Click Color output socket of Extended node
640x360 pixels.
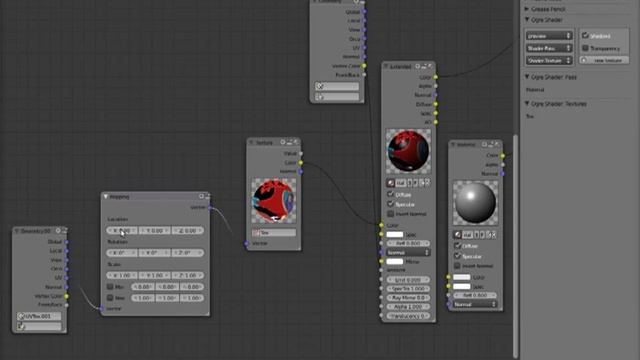436,77
